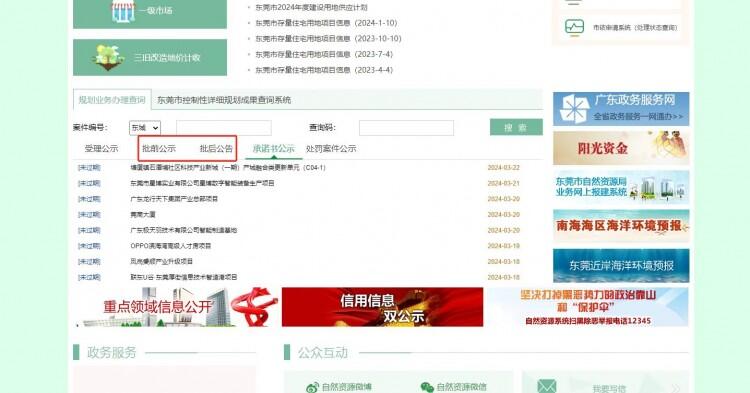Click the chevron arrow next to 我要写信
Viewport: 750px width, 393px height.
coord(675,388)
